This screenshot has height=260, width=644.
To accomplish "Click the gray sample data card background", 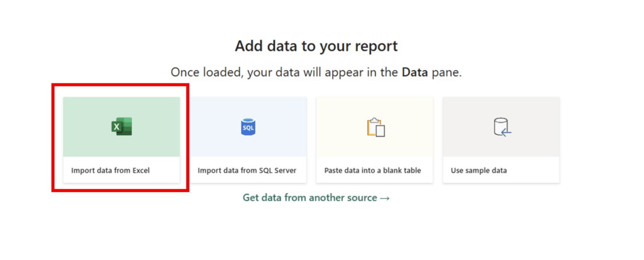I will [469, 113].
